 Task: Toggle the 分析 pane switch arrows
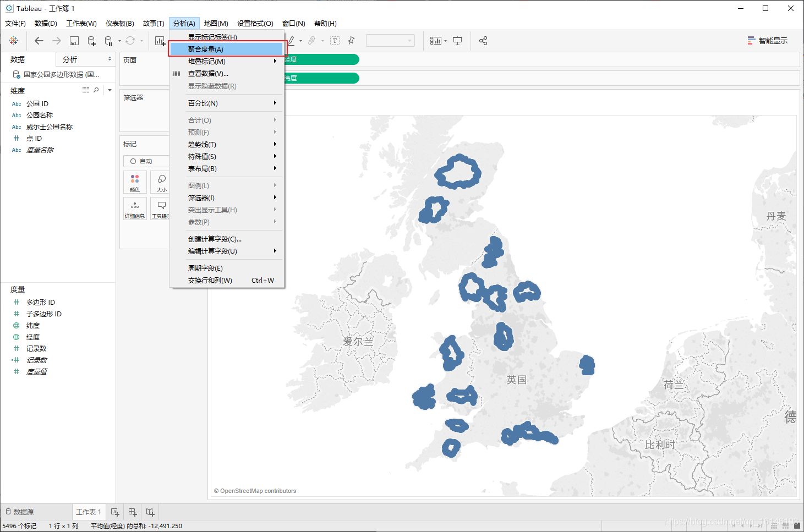tap(110, 59)
